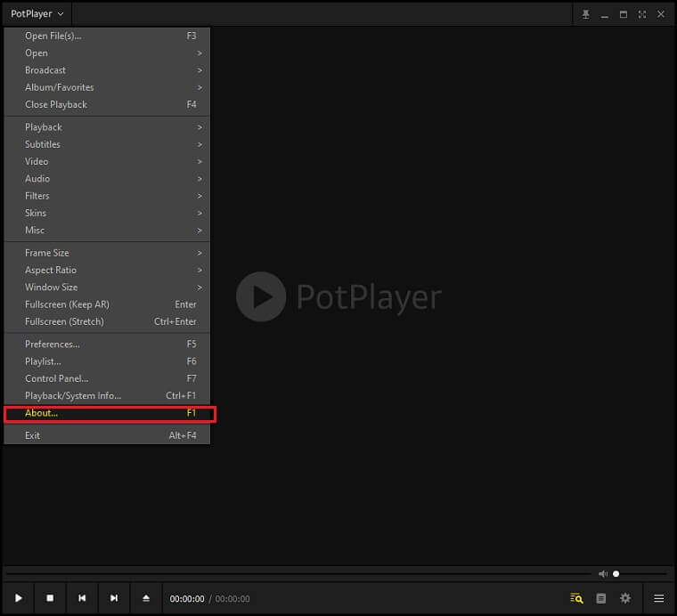The height and width of the screenshot is (616, 677).
Task: Open Playback/System Info... entry
Action: (x=107, y=396)
